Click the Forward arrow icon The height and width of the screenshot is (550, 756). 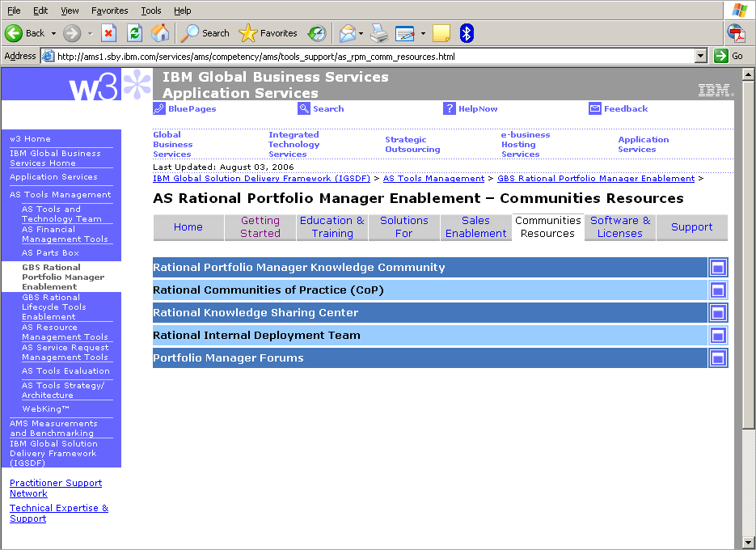coord(72,33)
